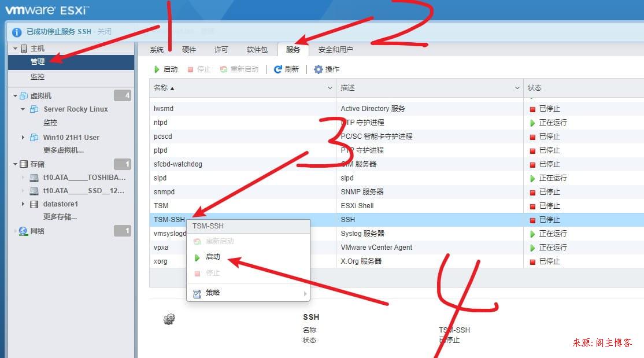The width and height of the screenshot is (644, 358).
Task: Click the Win10 21H1 User VM icon
Action: [x=34, y=137]
